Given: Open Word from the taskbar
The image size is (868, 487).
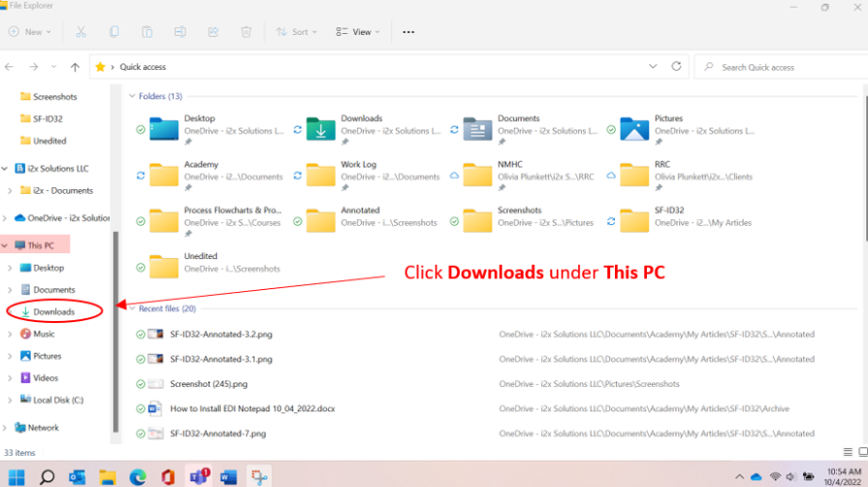Looking at the screenshot, I should point(228,477).
